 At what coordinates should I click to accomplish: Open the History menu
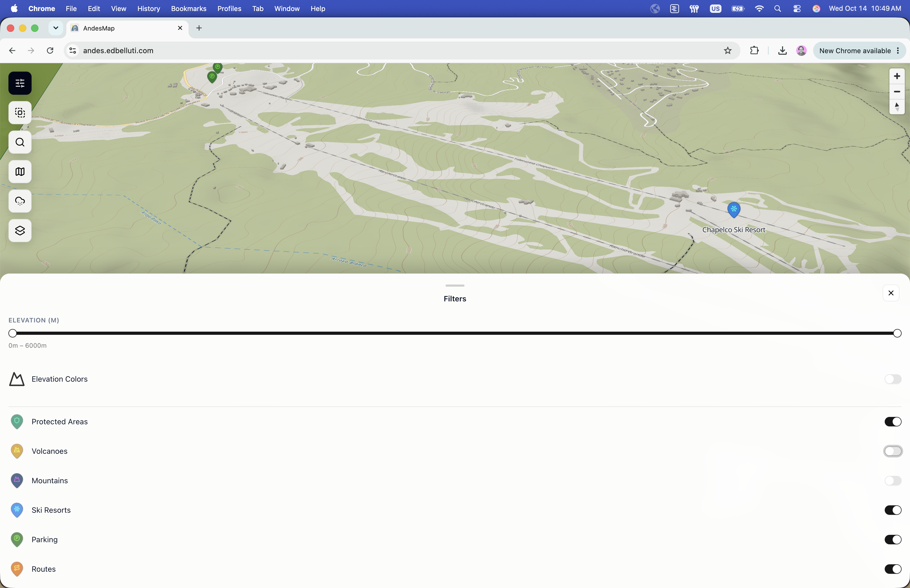149,8
